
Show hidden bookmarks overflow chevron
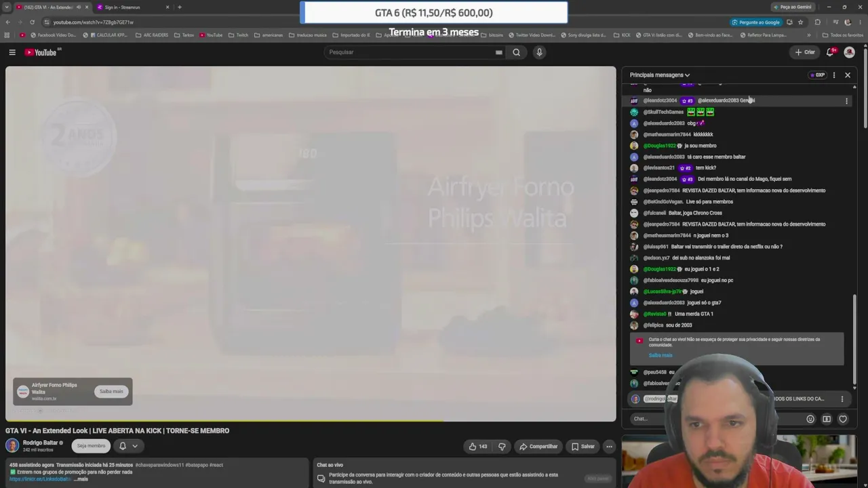point(808,35)
